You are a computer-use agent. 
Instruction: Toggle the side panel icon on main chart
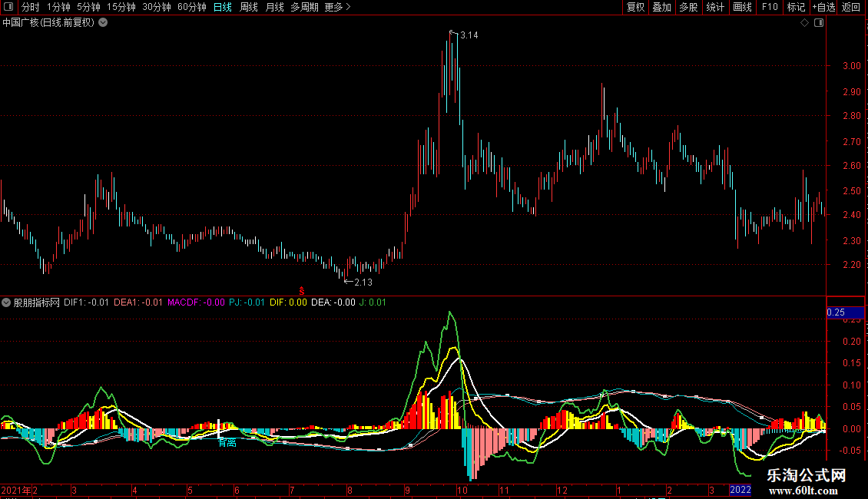819,23
